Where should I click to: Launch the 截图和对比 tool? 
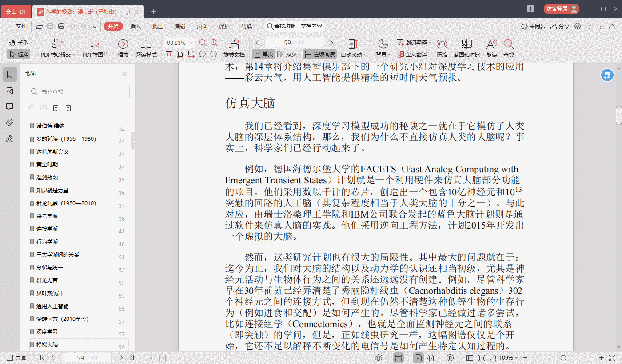(x=466, y=44)
